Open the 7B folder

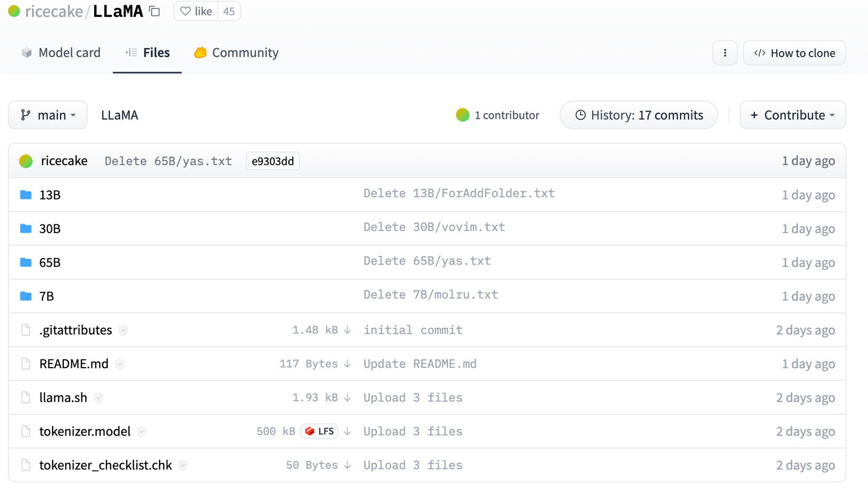[47, 296]
